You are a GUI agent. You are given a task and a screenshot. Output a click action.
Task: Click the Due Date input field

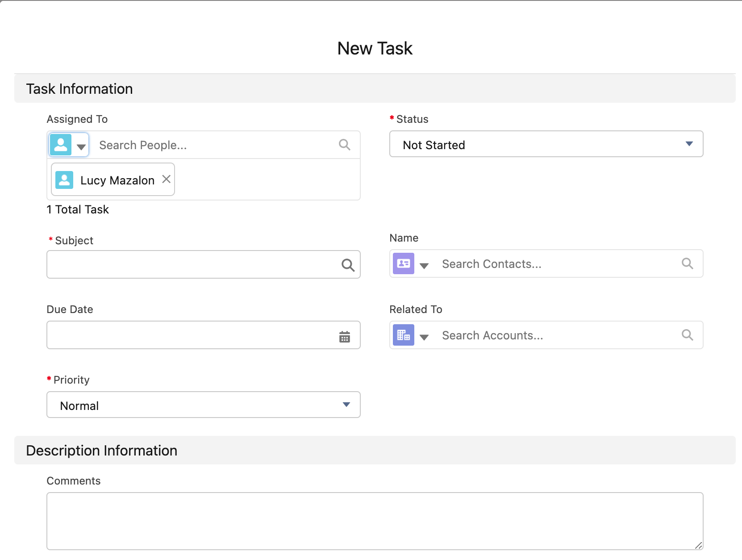[x=204, y=335]
